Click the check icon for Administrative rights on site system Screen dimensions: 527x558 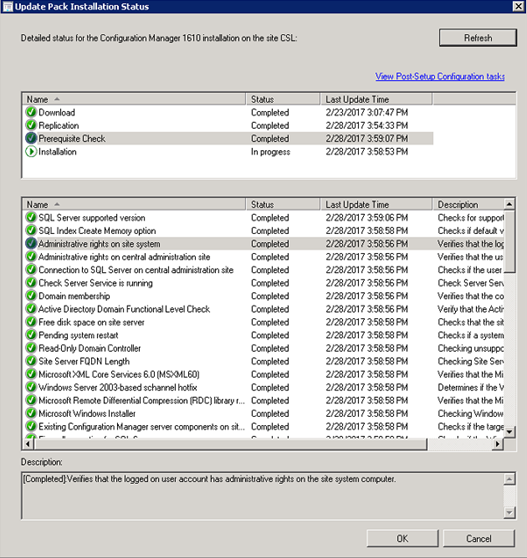(31, 244)
